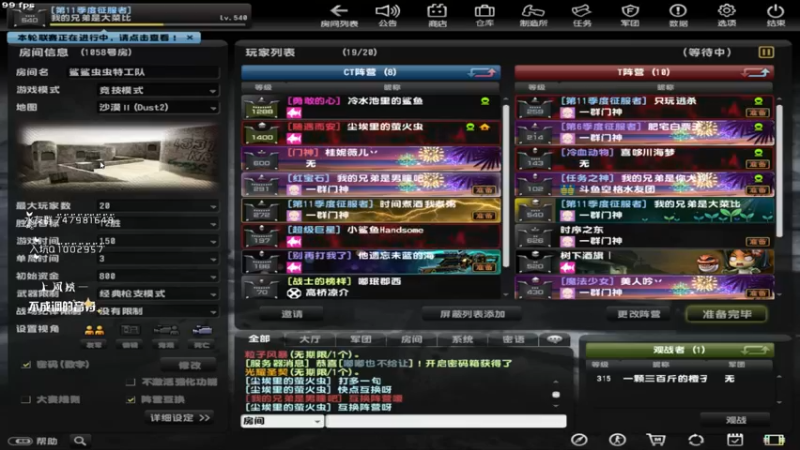Click swap arrows icon on T阵营 header
The height and width of the screenshot is (450, 800).
[756, 72]
